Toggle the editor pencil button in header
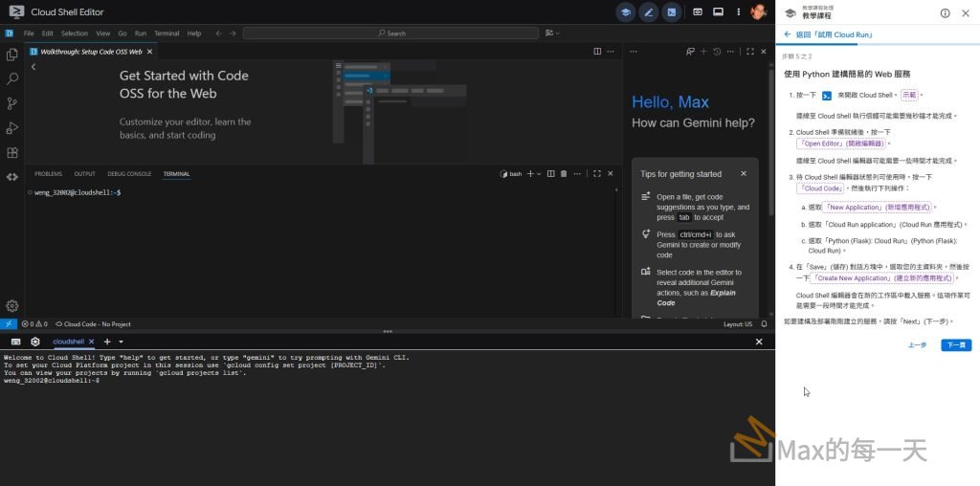Screen dimensions: 980x486 tap(648, 12)
